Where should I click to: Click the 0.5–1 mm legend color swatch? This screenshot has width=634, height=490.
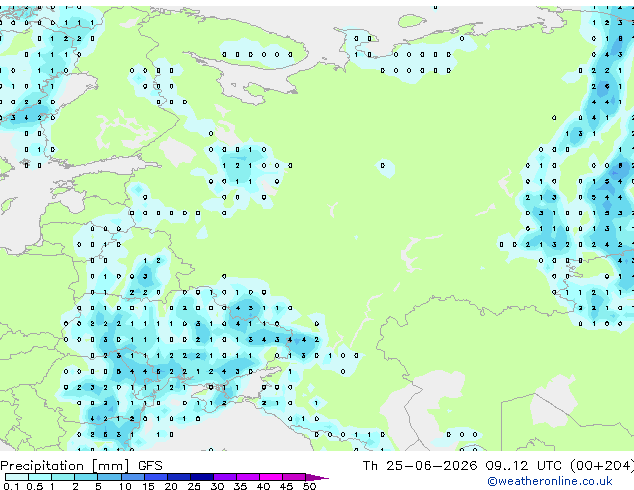pos(40,477)
